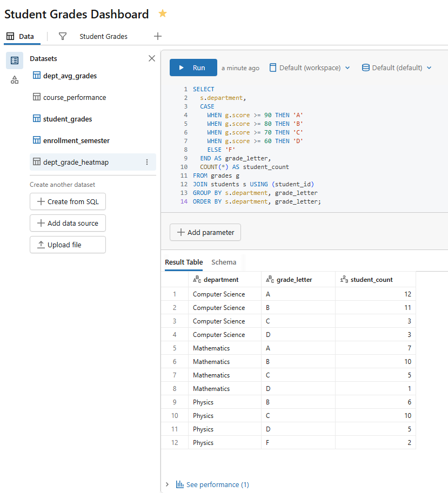Click student count 7 in row 5

[x=376, y=348]
